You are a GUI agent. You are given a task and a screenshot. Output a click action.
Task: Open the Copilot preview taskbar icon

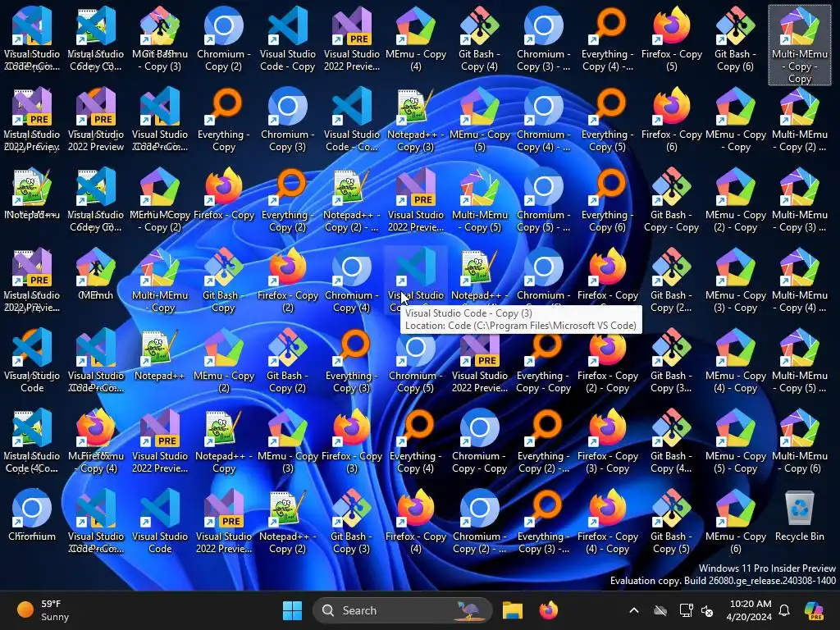[814, 610]
